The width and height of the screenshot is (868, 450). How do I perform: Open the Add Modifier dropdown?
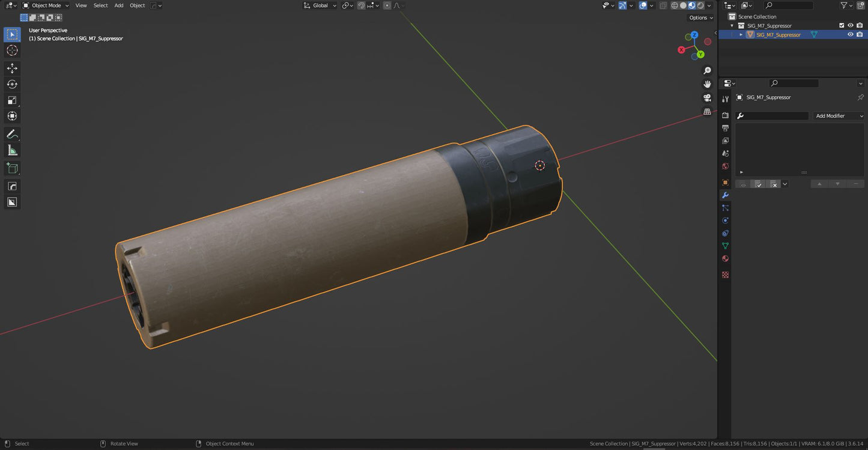(839, 116)
